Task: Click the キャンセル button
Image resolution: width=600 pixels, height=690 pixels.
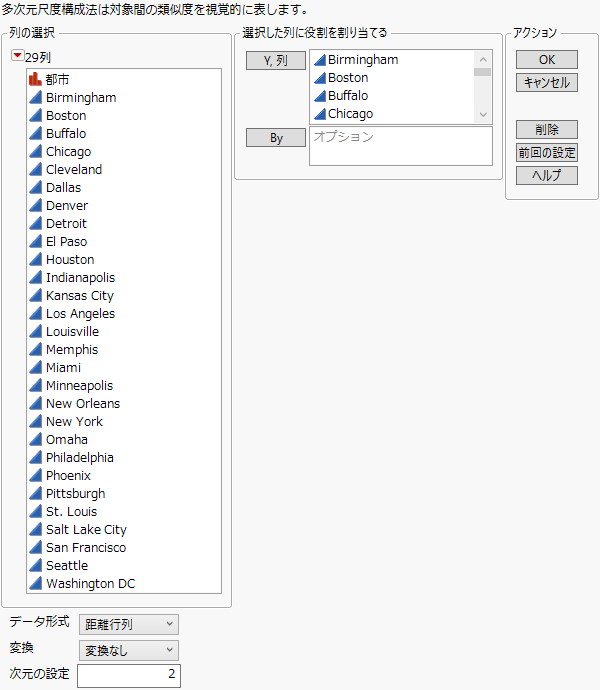Action: tap(547, 82)
